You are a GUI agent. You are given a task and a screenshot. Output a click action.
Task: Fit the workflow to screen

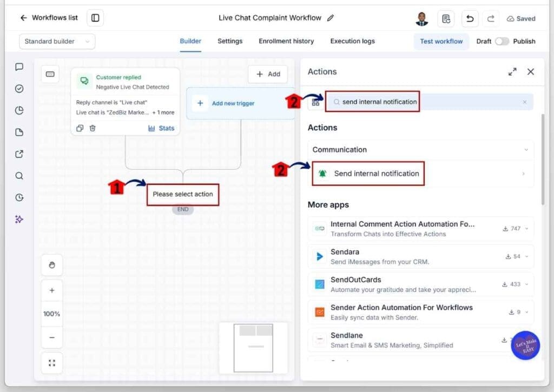[52, 363]
